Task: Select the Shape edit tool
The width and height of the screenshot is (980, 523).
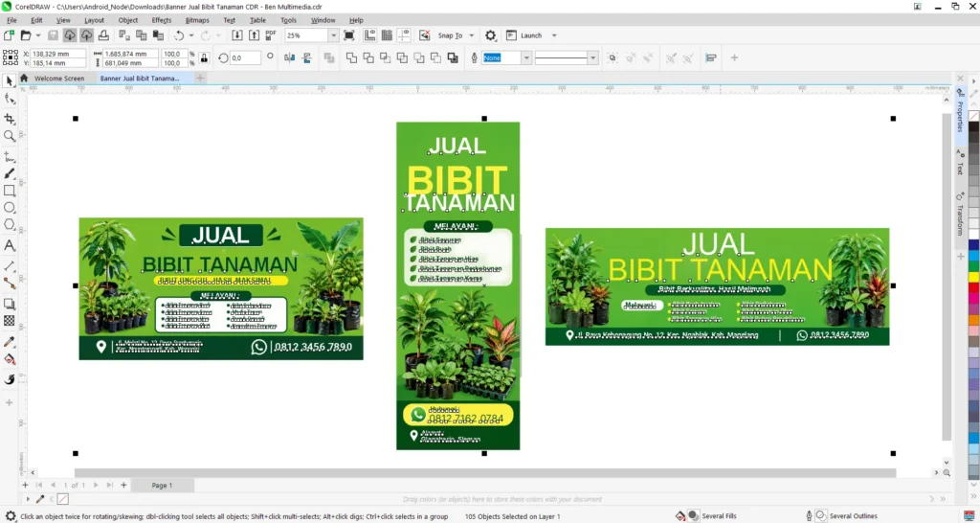Action: pos(10,99)
